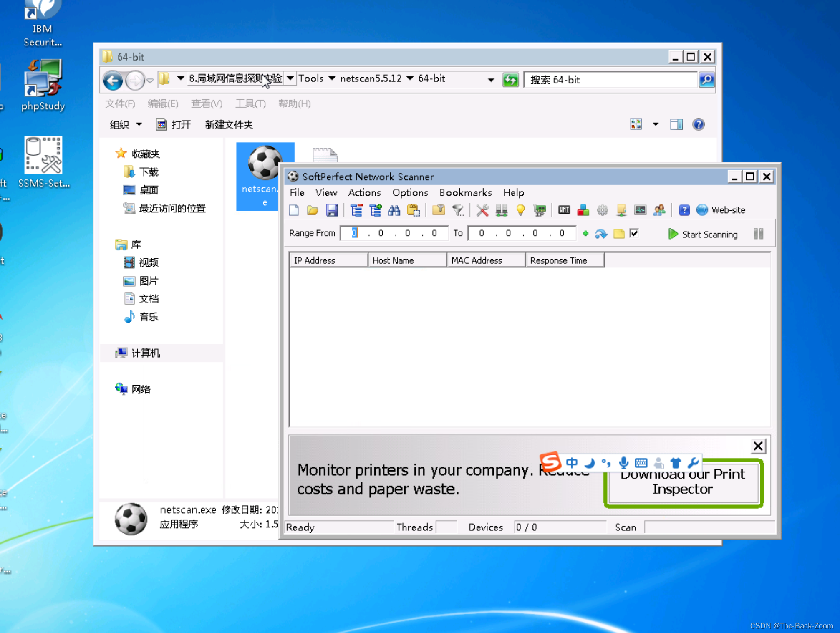Save results with the floppy disk icon
The image size is (840, 633).
(x=332, y=210)
